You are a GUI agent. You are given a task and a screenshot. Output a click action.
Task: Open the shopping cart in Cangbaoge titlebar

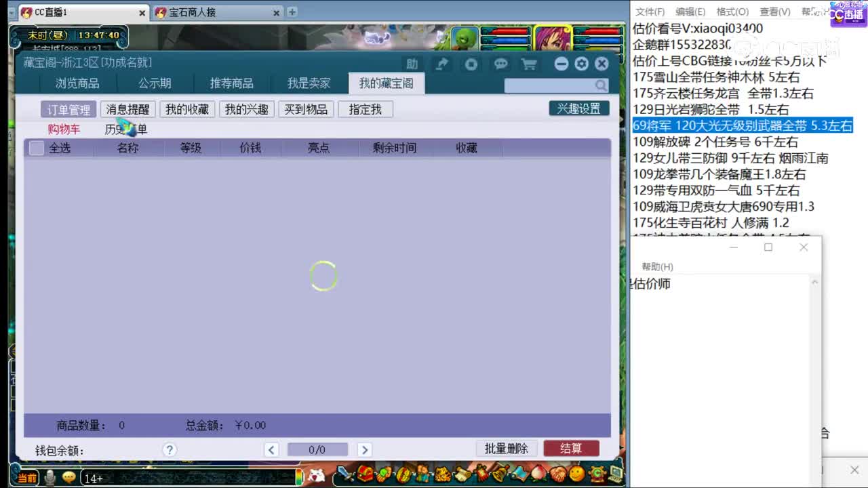point(530,63)
